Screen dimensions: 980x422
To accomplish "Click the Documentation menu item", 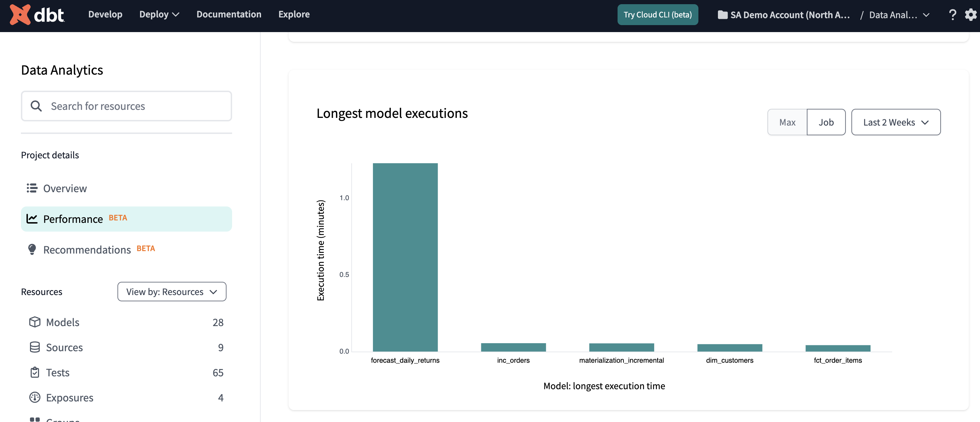I will click(229, 14).
